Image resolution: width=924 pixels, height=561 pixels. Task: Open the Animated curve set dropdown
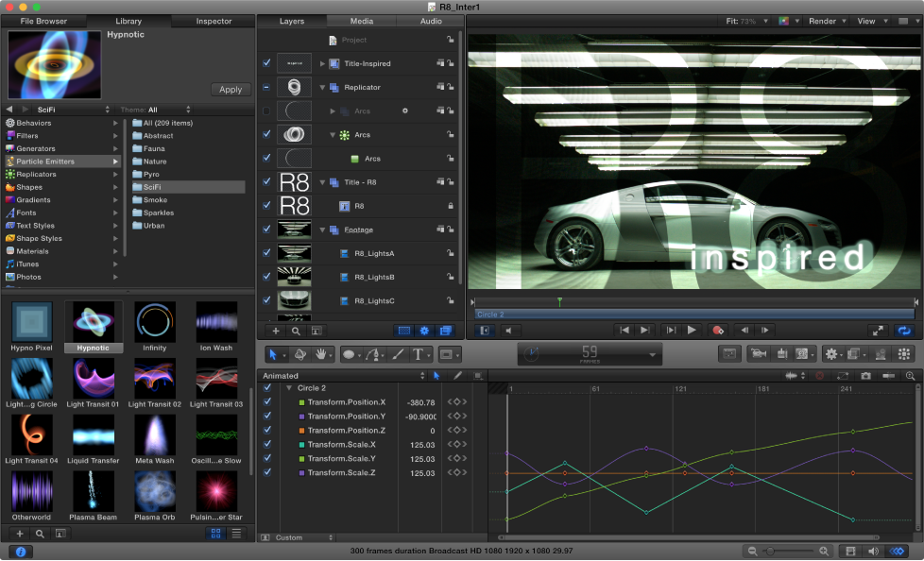point(342,375)
